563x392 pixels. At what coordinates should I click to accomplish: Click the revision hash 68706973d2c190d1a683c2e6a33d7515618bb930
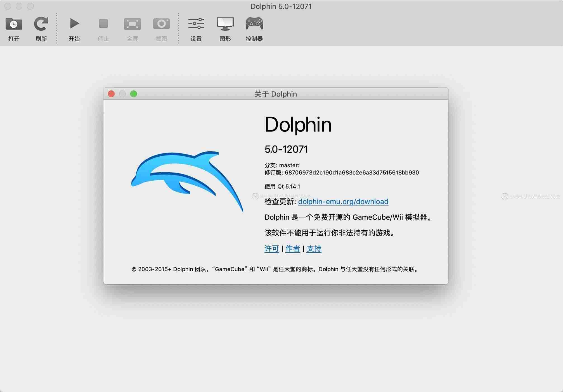pyautogui.click(x=352, y=173)
